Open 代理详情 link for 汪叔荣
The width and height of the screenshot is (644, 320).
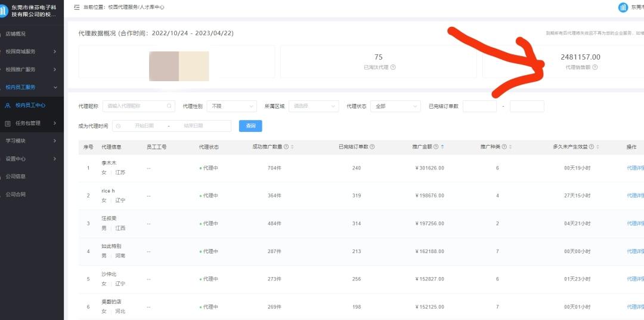coord(635,223)
